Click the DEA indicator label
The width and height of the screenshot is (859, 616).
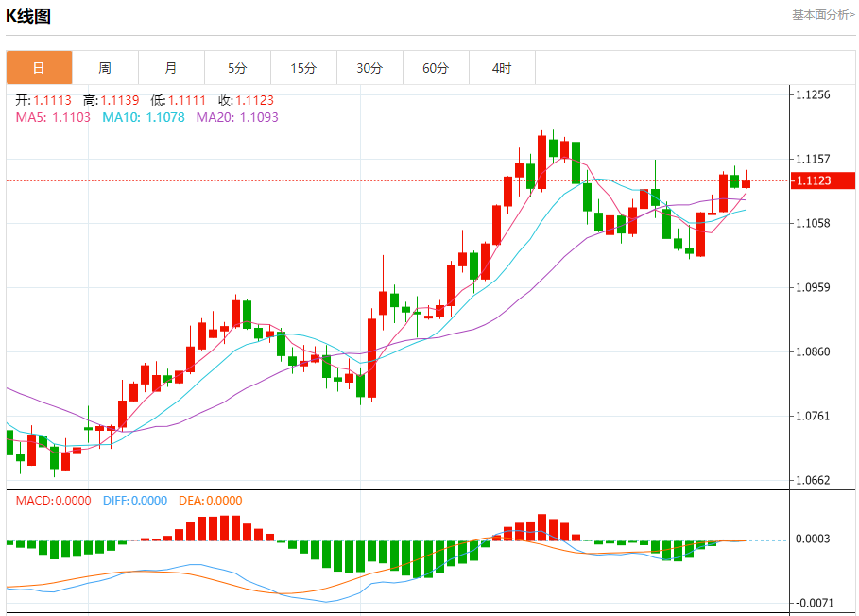[x=211, y=501]
